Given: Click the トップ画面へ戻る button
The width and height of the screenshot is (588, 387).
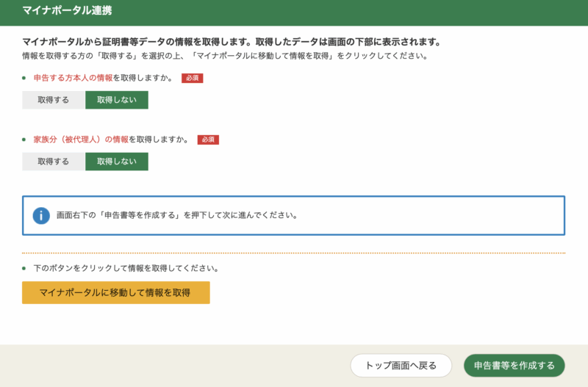Looking at the screenshot, I should [401, 365].
